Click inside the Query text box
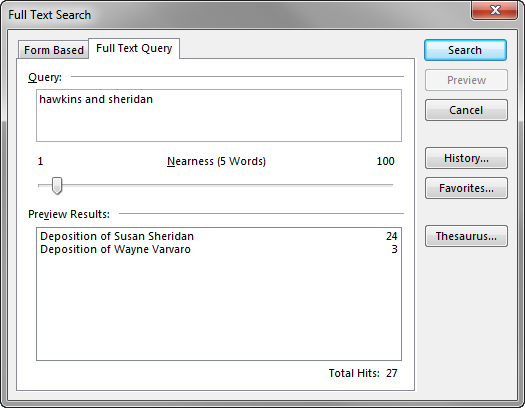This screenshot has width=525, height=408. coord(219,115)
